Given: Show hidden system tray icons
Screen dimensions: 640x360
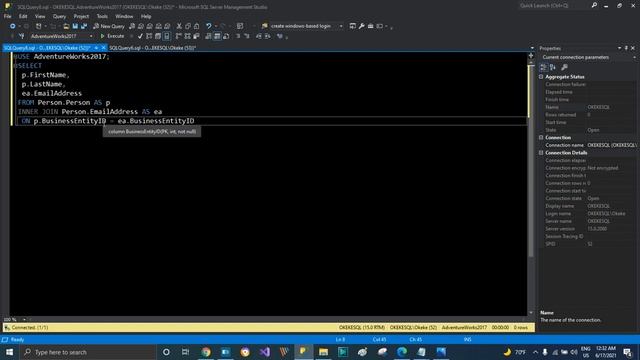Looking at the screenshot, I should (x=536, y=352).
